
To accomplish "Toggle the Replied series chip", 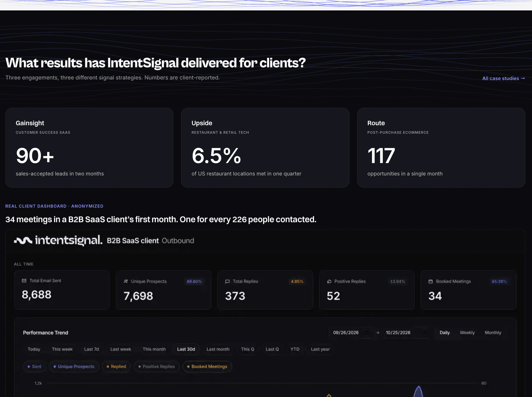I will point(116,367).
